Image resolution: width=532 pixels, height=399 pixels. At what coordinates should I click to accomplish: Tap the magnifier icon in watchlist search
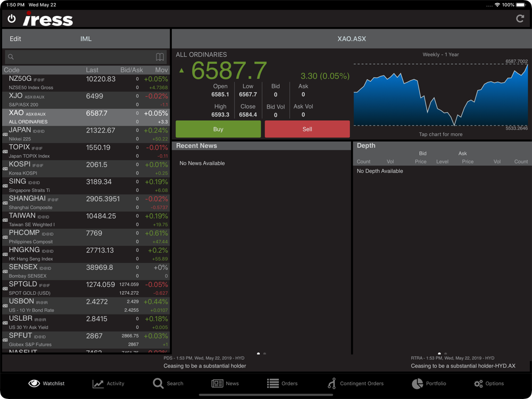(x=11, y=57)
